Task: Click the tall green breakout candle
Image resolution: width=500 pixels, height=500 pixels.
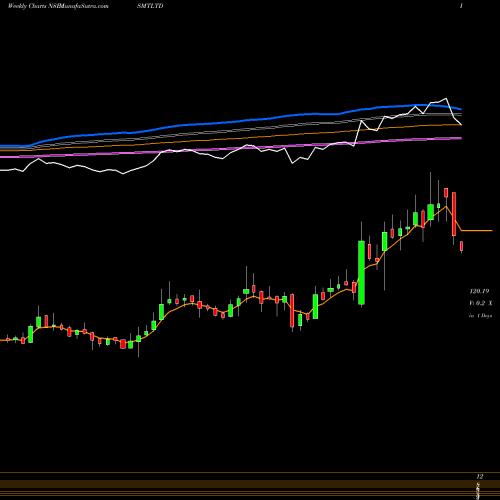Action: pyautogui.click(x=361, y=272)
